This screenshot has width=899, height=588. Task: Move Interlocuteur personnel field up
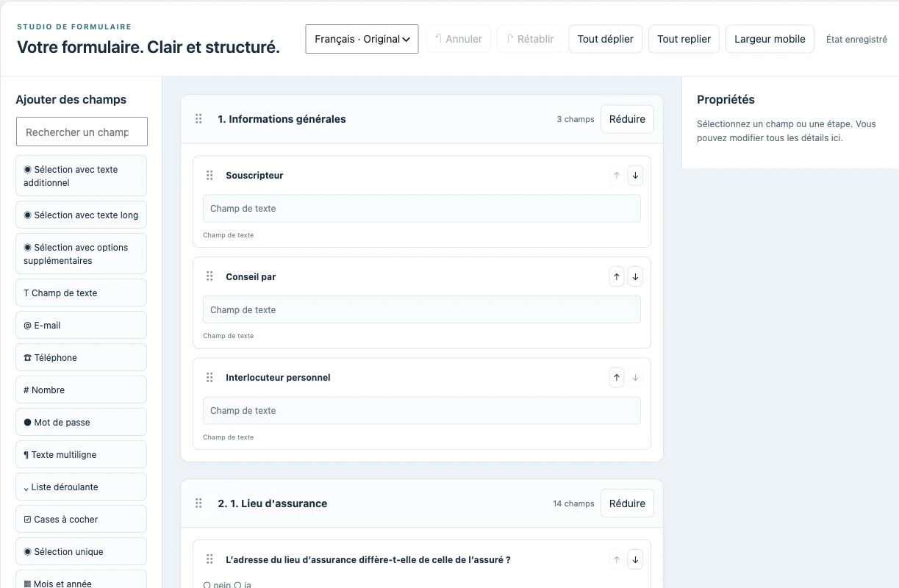616,378
